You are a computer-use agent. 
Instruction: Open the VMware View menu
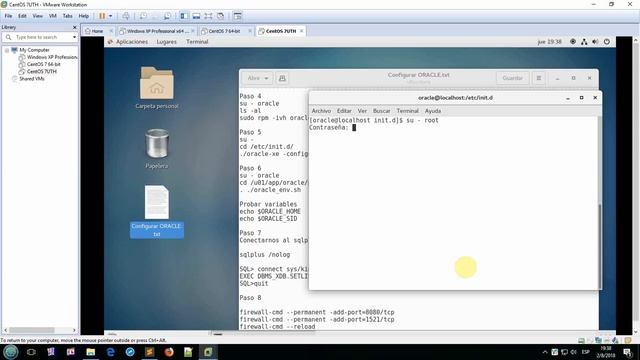click(38, 16)
